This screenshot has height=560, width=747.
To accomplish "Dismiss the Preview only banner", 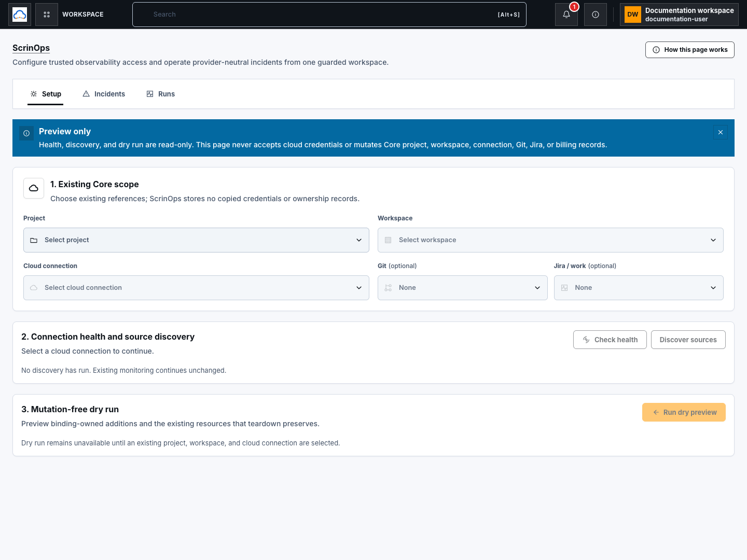I will tap(721, 132).
